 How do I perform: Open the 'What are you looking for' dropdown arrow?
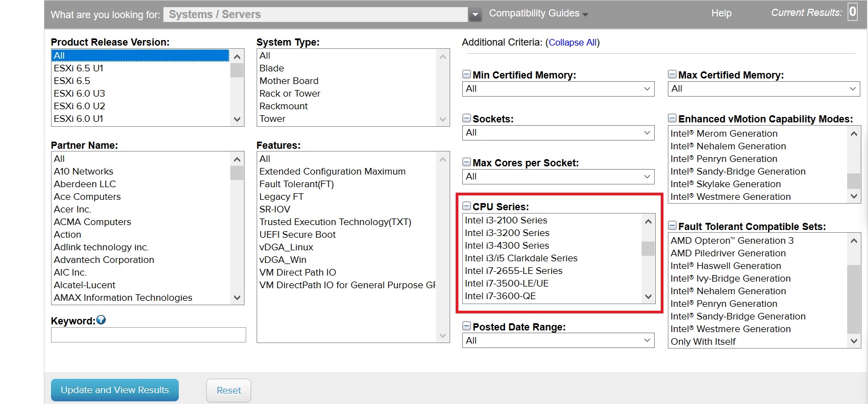[475, 15]
